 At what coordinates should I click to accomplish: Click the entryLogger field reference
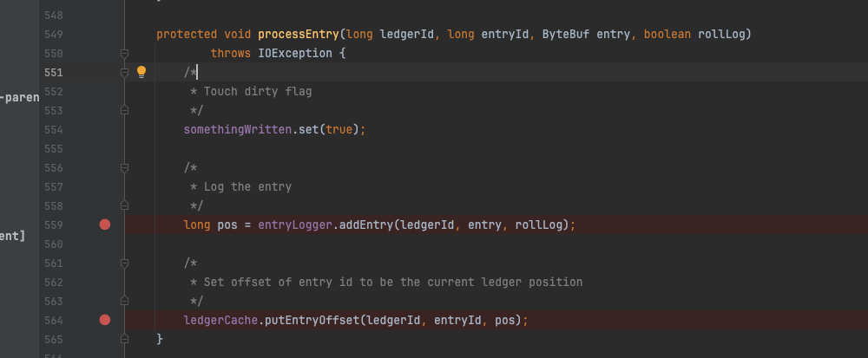[x=295, y=225]
